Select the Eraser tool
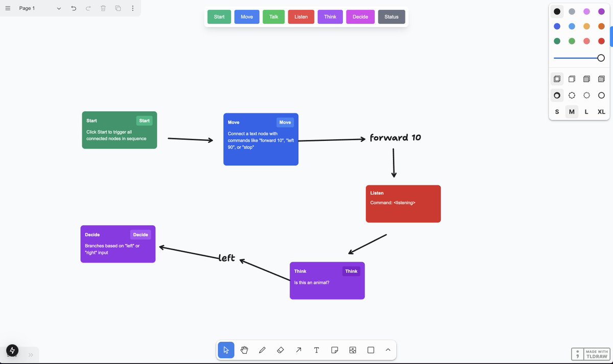This screenshot has height=364, width=613. click(x=280, y=350)
